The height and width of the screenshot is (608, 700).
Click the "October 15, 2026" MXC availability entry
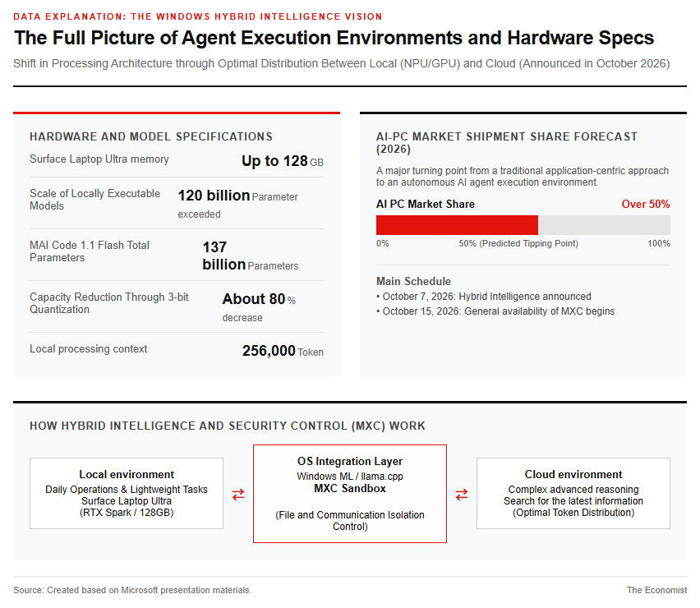pyautogui.click(x=495, y=311)
